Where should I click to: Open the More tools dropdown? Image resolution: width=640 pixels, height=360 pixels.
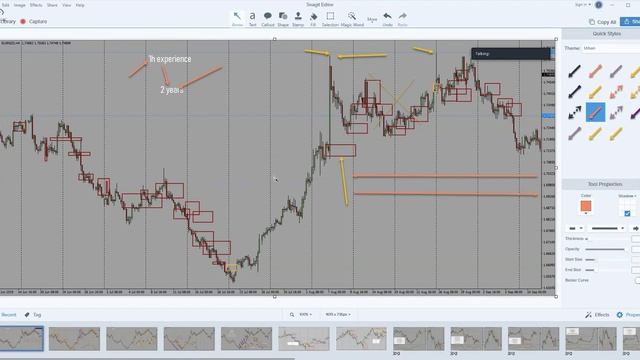[372, 20]
